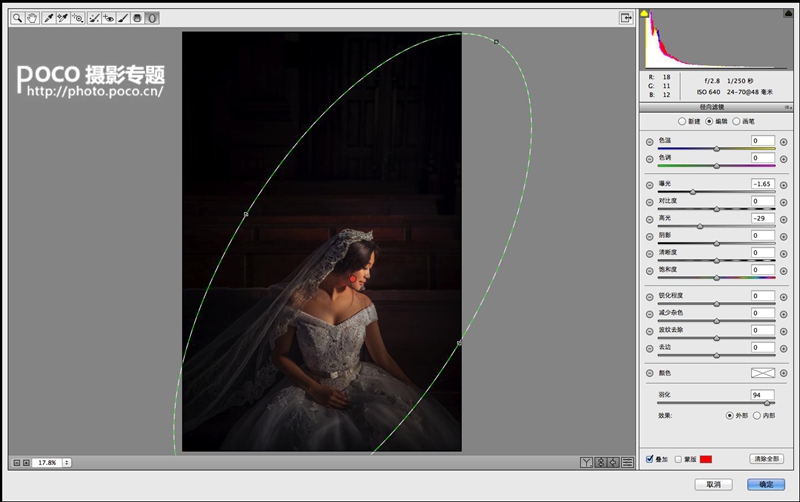
Task: Click the 取消 cancel button
Action: tap(713, 484)
